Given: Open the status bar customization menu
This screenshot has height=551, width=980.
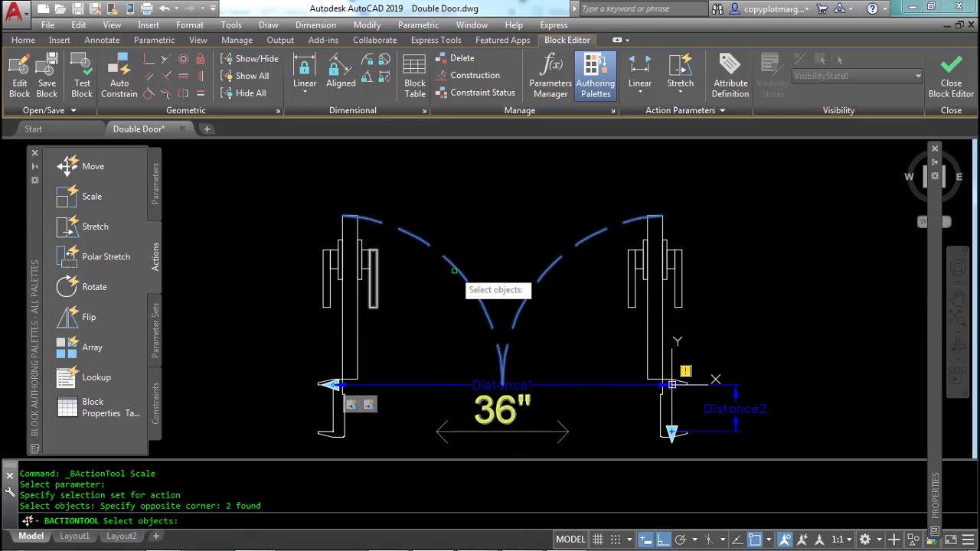Looking at the screenshot, I should click(966, 539).
